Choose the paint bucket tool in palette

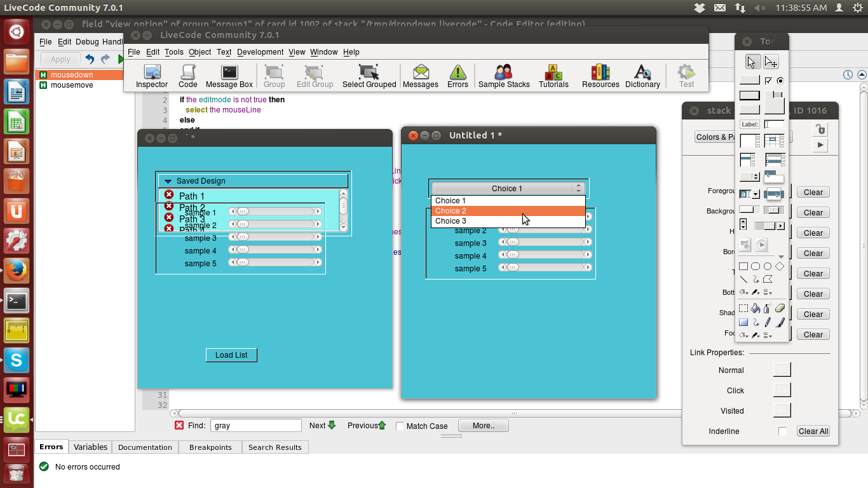tap(756, 309)
